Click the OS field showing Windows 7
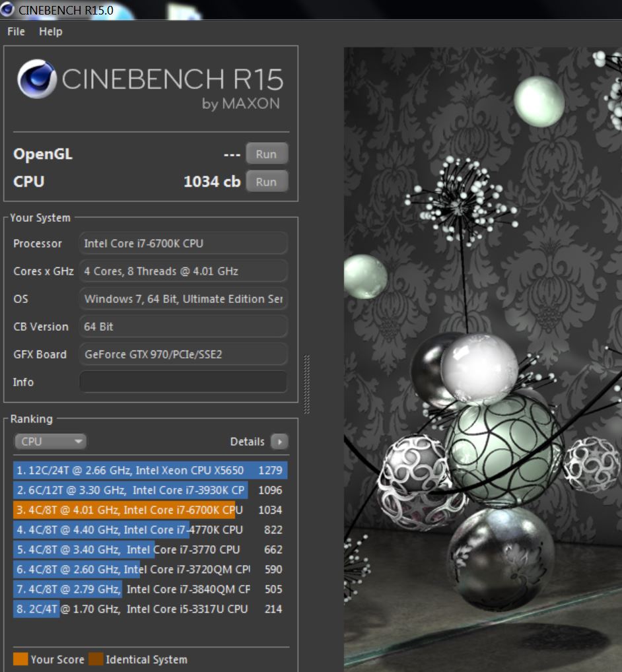This screenshot has width=622, height=672. (x=184, y=299)
